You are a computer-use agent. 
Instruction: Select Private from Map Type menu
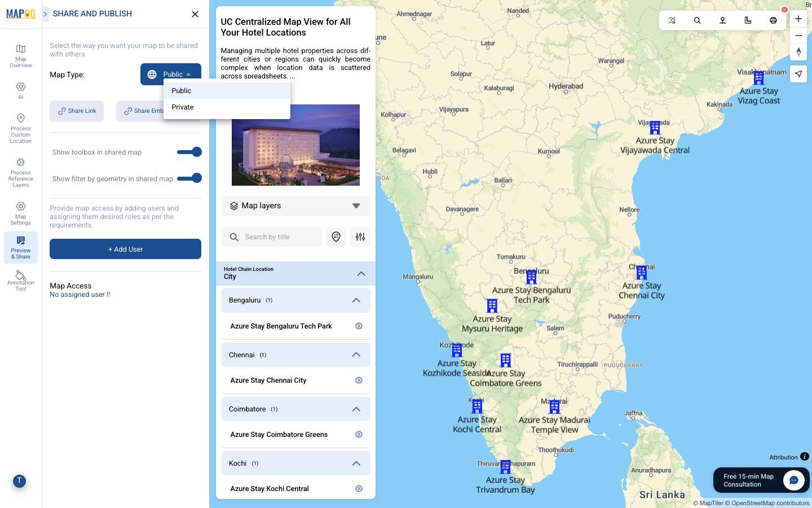tap(183, 107)
